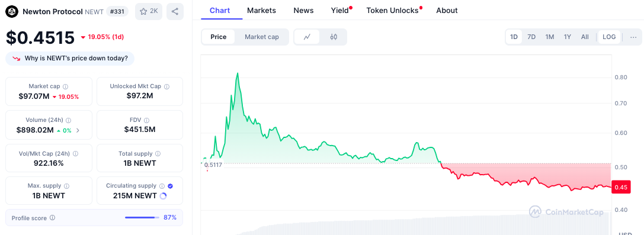Click info icon next to Circulating supply
This screenshot has height=235, width=644.
click(162, 186)
